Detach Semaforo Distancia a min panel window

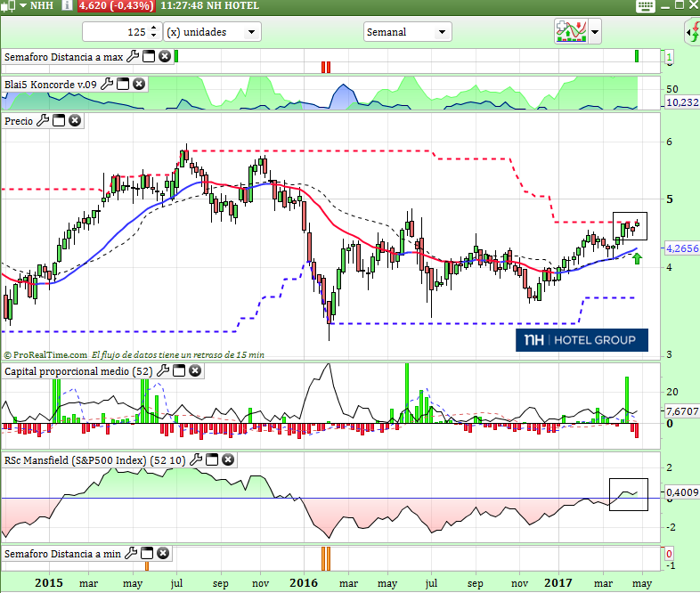pos(147,553)
